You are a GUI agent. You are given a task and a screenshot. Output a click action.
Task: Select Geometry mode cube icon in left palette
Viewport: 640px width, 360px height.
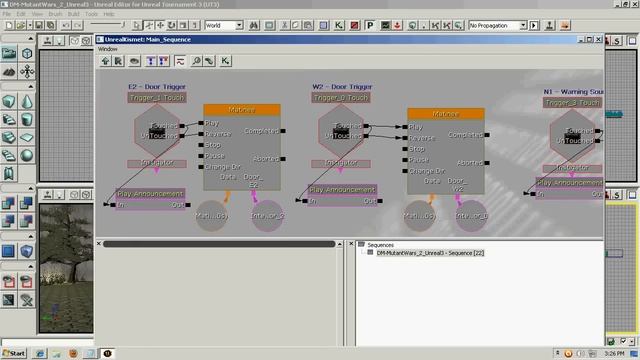[x=27, y=53]
